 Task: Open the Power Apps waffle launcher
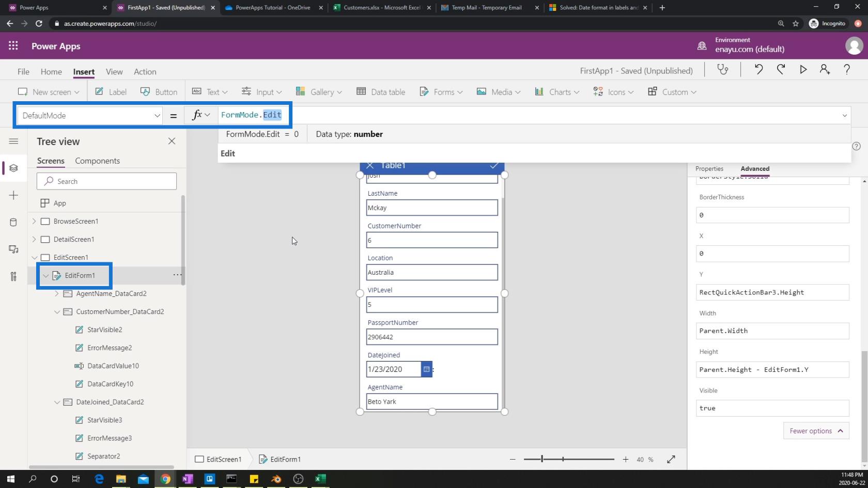(x=13, y=46)
